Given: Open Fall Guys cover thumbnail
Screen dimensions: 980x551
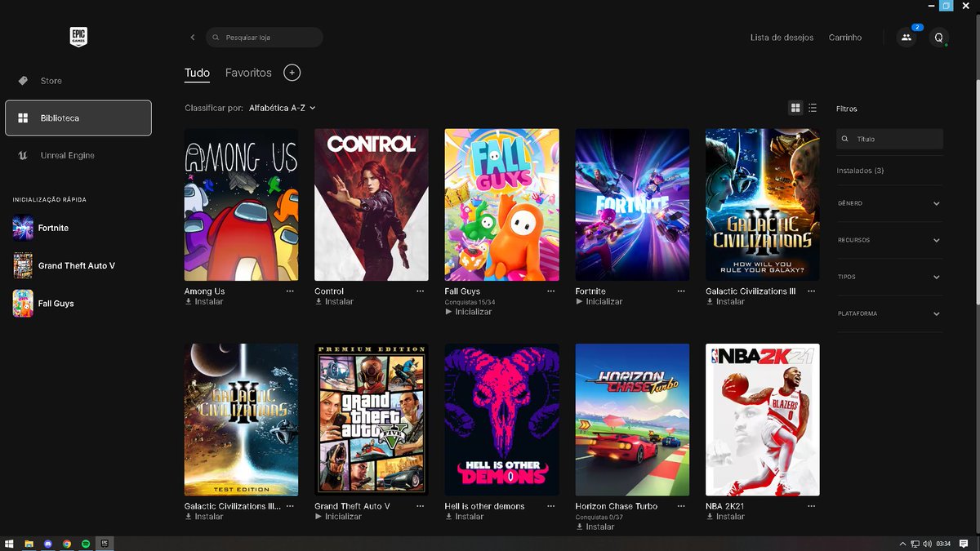Looking at the screenshot, I should [501, 205].
